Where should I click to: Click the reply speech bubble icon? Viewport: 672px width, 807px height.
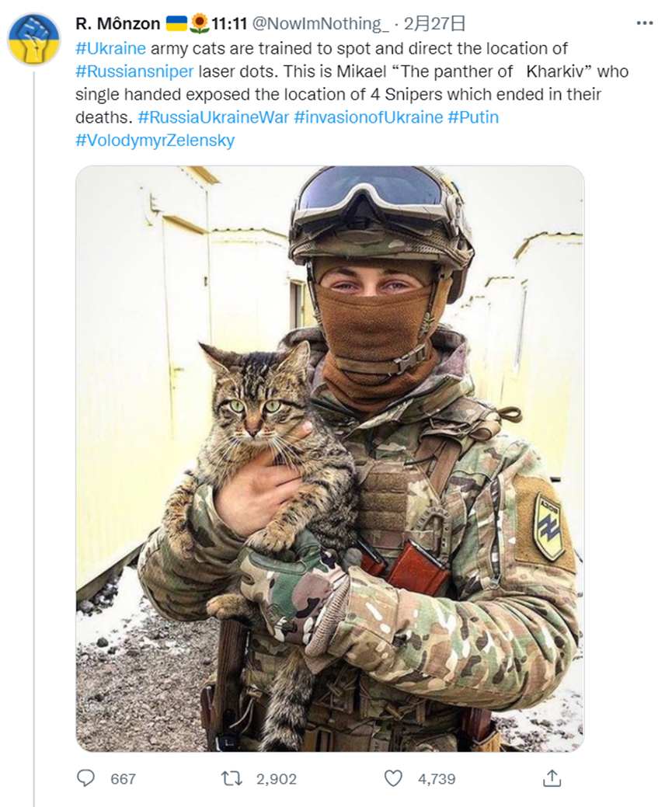tap(85, 778)
